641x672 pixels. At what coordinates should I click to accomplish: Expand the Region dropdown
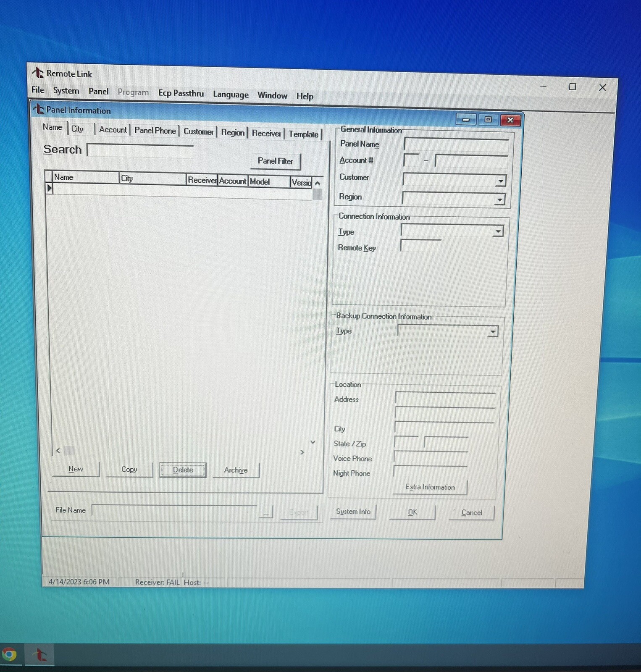coord(499,199)
